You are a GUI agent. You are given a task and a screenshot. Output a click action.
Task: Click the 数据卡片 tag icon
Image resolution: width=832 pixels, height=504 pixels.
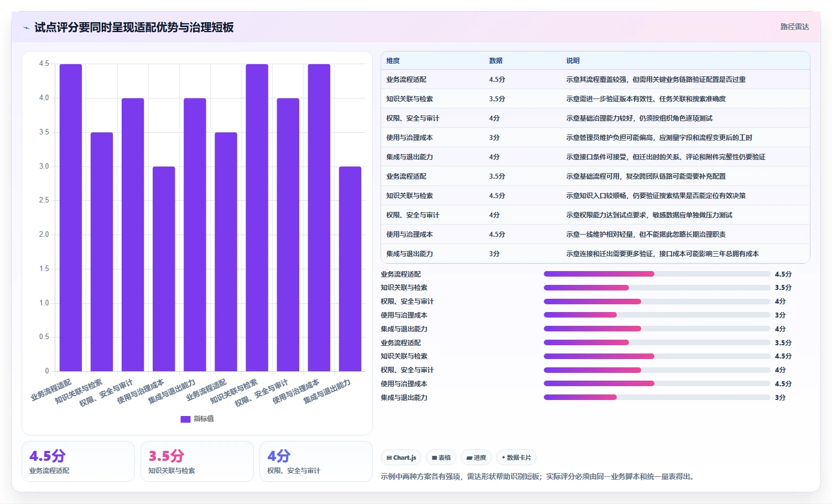pos(503,458)
